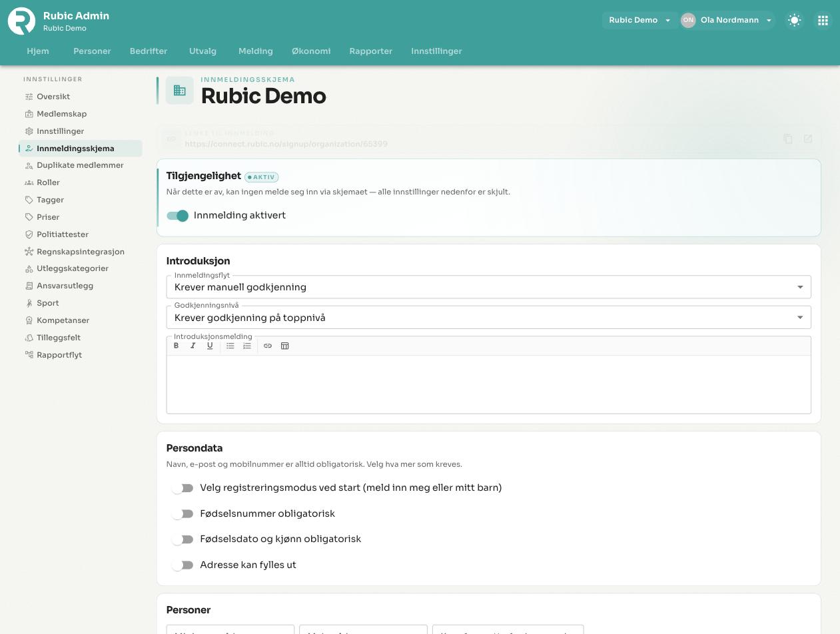Open the apps grid launcher
The width and height of the screenshot is (840, 634).
pyautogui.click(x=823, y=21)
